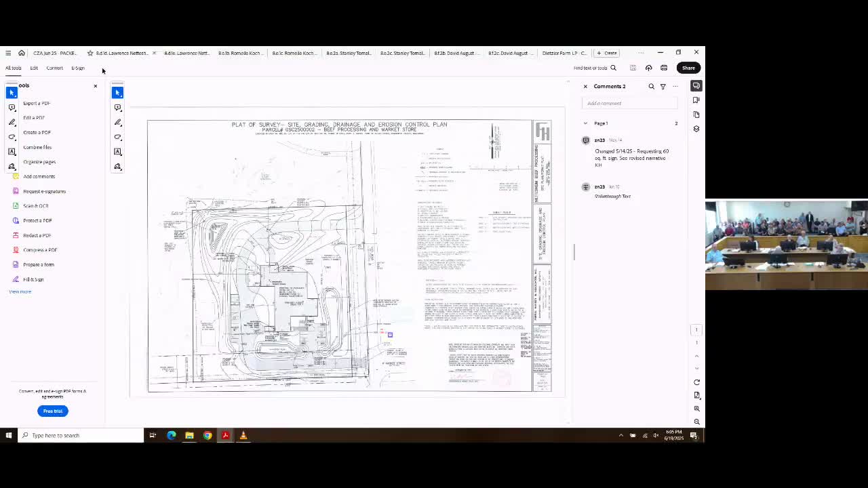Click the Share button
The height and width of the screenshot is (488, 868).
[688, 68]
